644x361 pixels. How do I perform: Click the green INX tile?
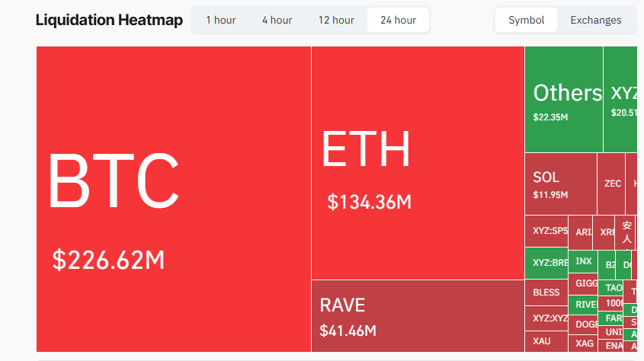coord(583,261)
